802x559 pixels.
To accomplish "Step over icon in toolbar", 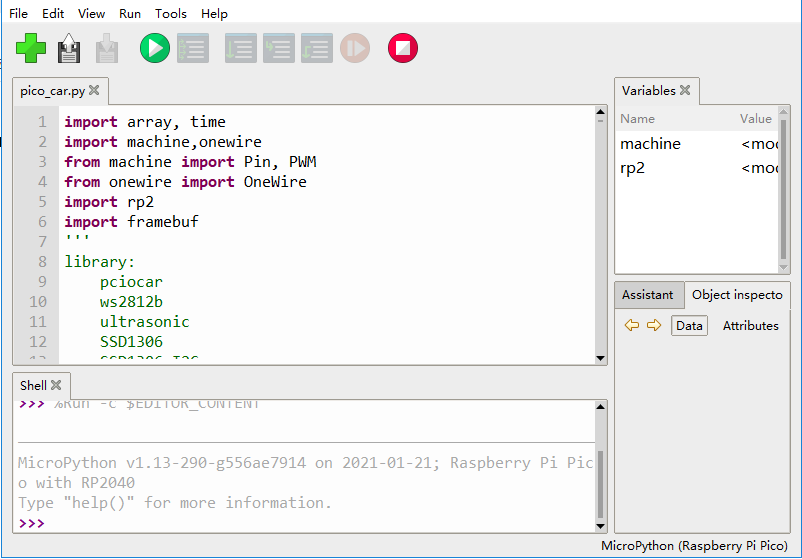I will pyautogui.click(x=241, y=48).
